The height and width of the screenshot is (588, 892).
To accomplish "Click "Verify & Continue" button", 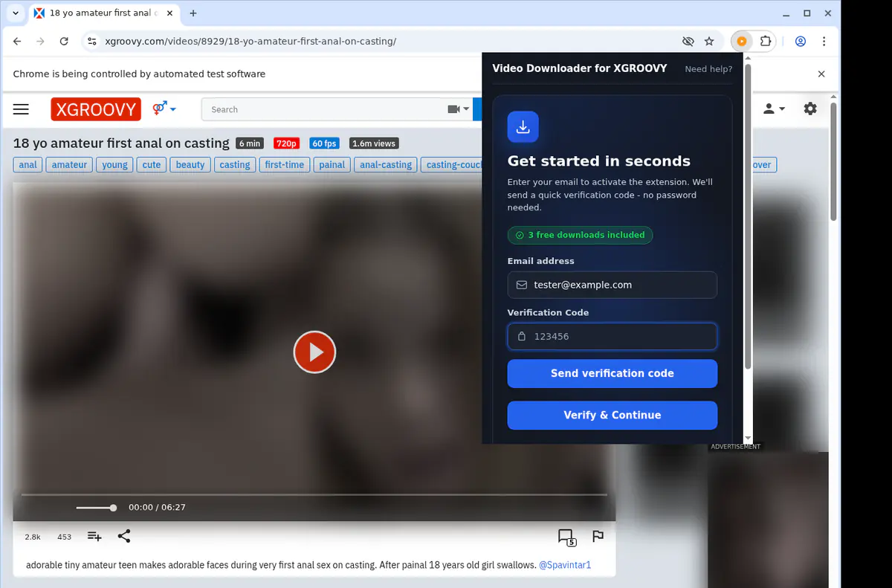I will pos(613,415).
